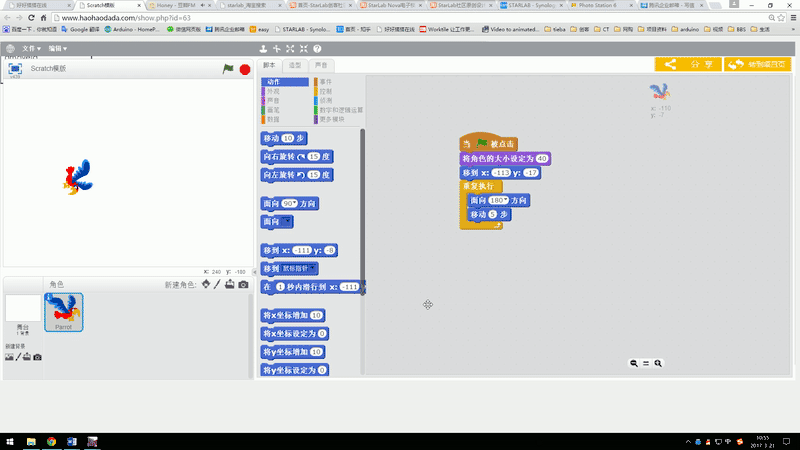Click the green flag to start

228,68
